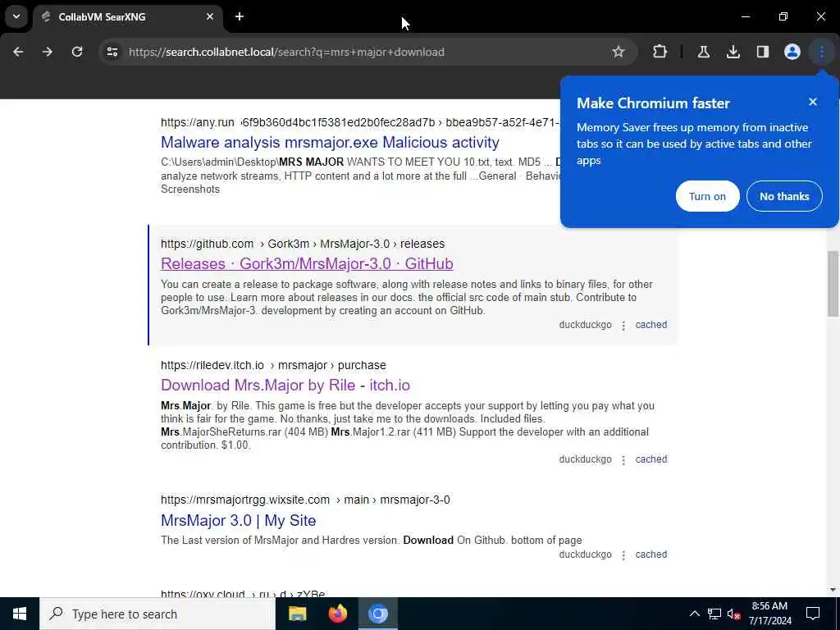Show hidden system tray icons
The height and width of the screenshot is (630, 840).
tap(694, 614)
